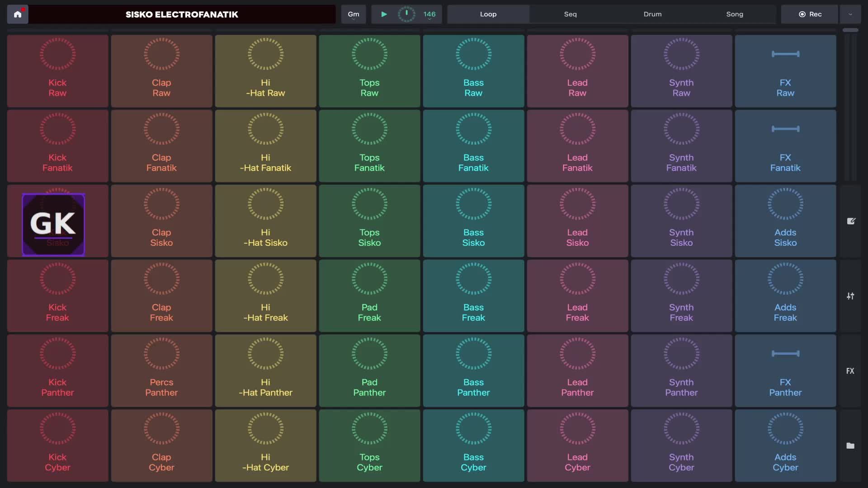Trigger the Kick Fanatik loop pad
Screen dimensions: 868x488
(x=58, y=146)
